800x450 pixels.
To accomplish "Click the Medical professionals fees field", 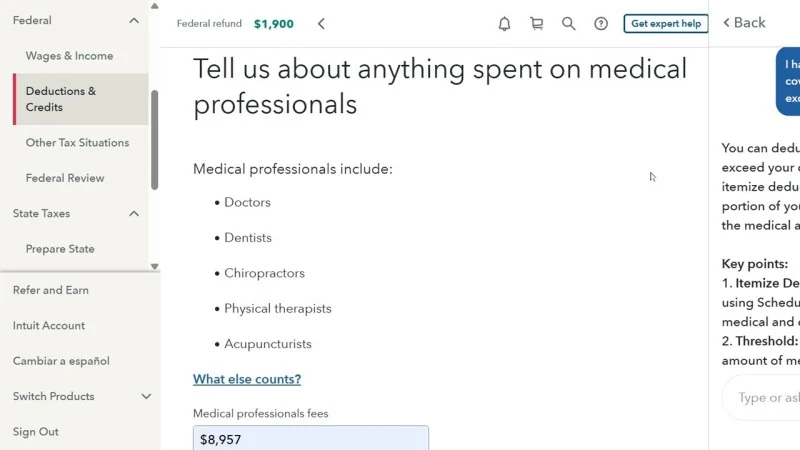I will coord(310,438).
